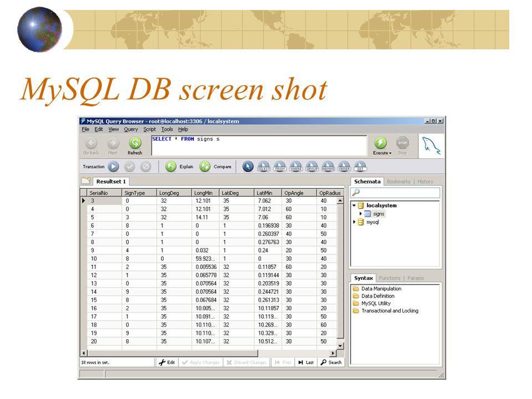The height and width of the screenshot is (399, 532).
Task: Click the FROM clause builder icon
Action: (279, 167)
